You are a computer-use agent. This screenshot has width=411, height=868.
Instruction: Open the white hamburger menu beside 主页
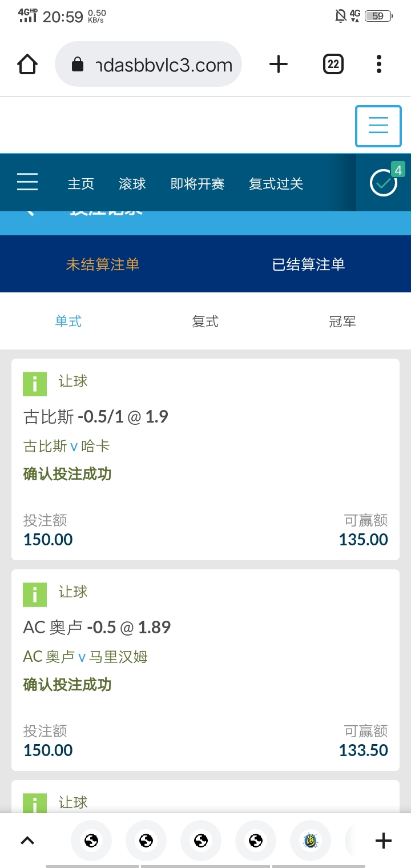(x=27, y=182)
